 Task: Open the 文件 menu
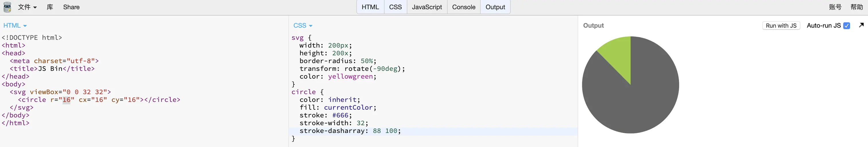(27, 7)
